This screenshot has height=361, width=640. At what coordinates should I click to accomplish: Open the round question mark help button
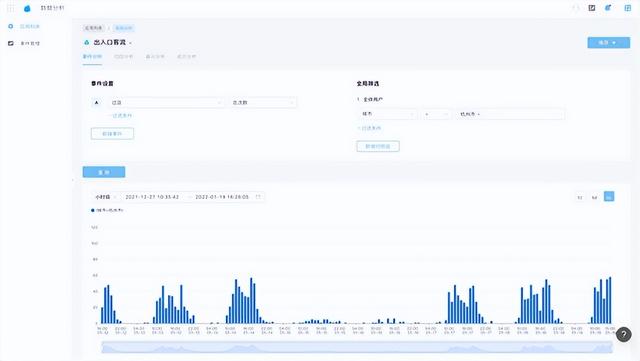623,334
